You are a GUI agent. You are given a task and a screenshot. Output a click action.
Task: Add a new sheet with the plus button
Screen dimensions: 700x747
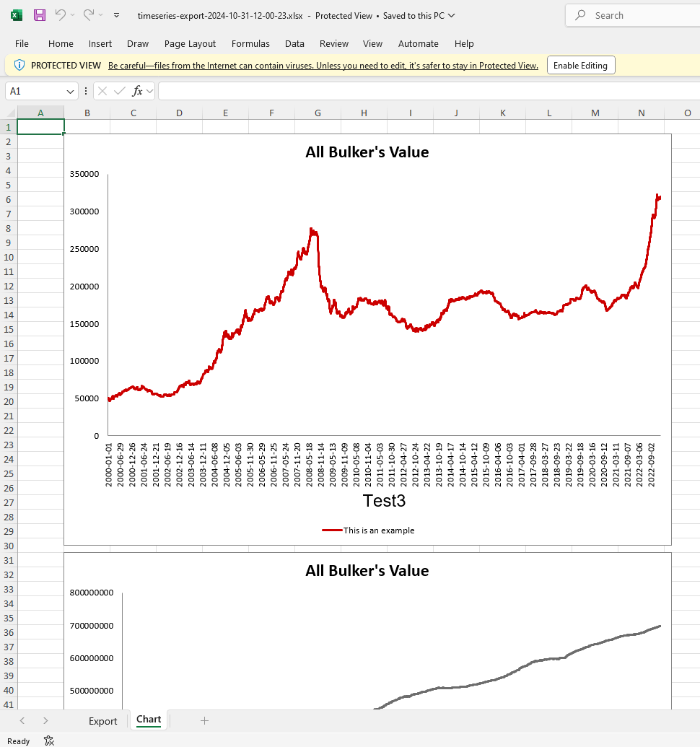pos(204,720)
